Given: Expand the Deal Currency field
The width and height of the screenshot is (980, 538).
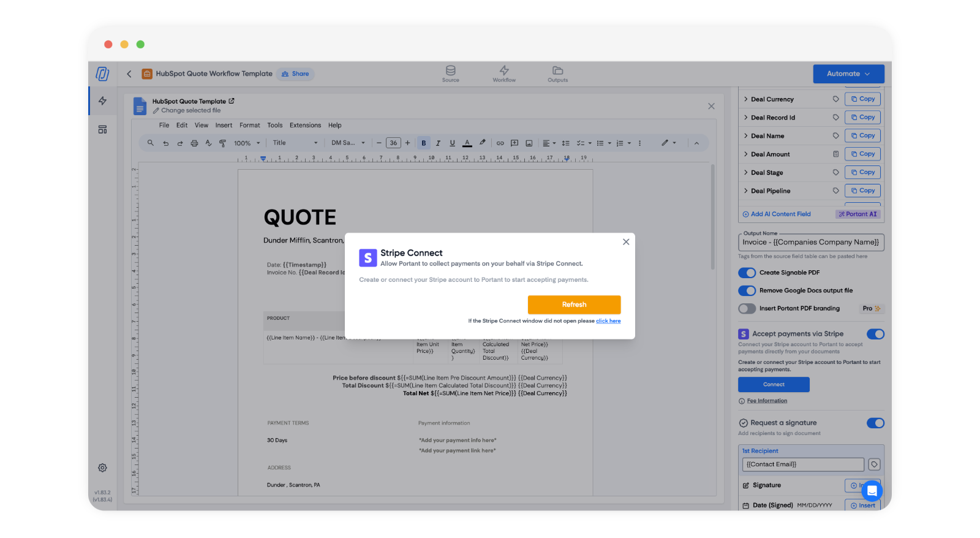Looking at the screenshot, I should click(x=745, y=99).
